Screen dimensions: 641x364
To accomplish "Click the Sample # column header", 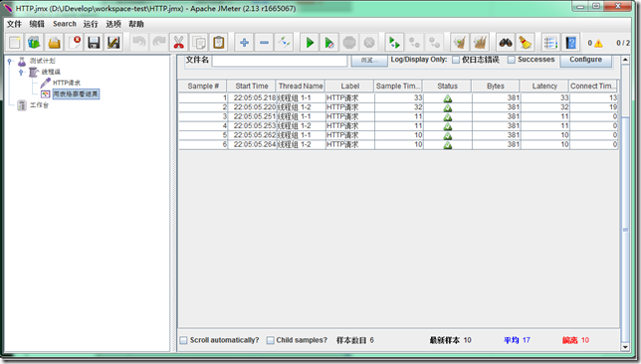I will [x=203, y=87].
